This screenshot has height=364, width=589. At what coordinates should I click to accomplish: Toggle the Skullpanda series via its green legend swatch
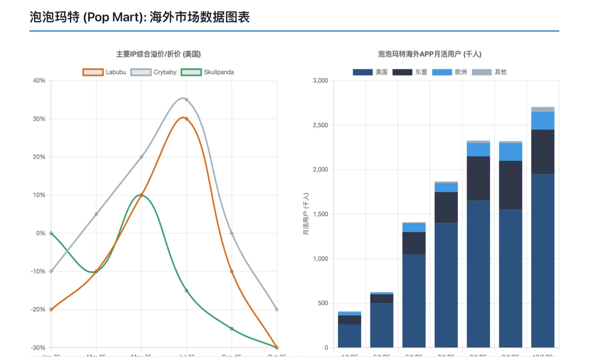191,72
